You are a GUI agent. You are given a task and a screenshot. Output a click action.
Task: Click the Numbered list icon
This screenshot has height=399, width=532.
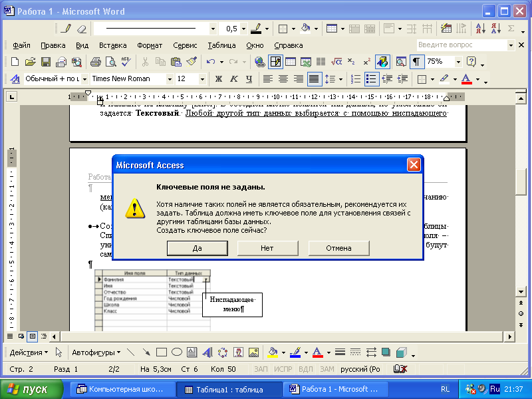pyautogui.click(x=356, y=79)
